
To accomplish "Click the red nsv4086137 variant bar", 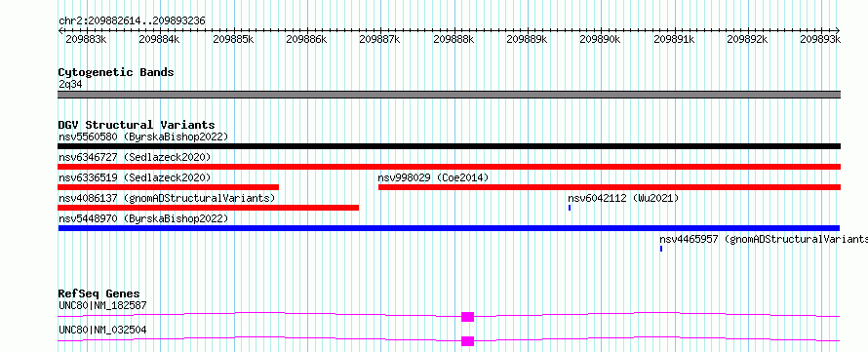I will tap(208, 208).
